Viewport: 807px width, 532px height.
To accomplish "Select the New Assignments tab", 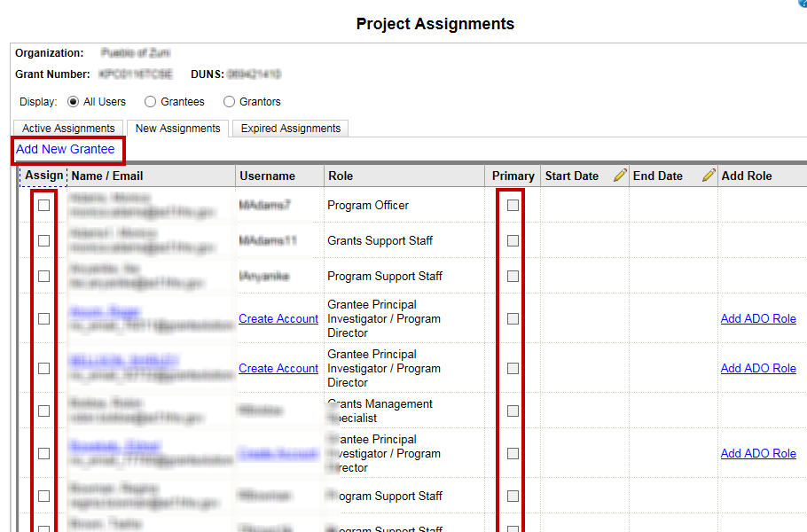I will pos(177,129).
